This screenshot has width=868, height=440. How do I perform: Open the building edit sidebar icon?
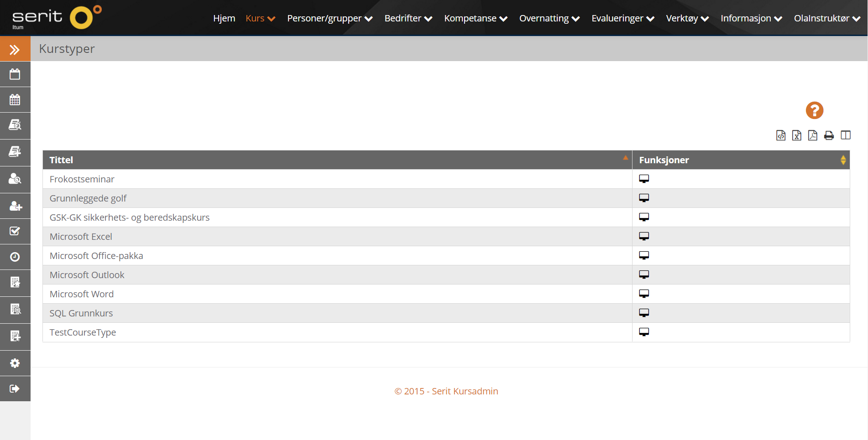click(x=15, y=283)
